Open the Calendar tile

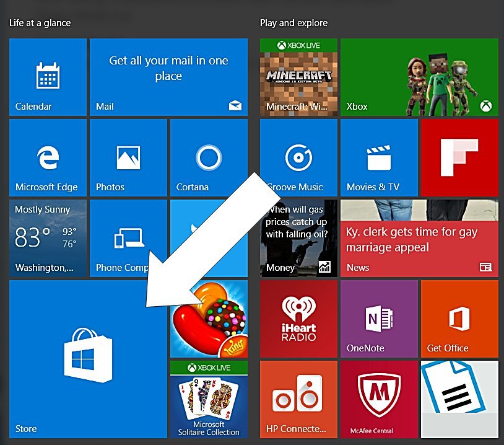coord(48,77)
